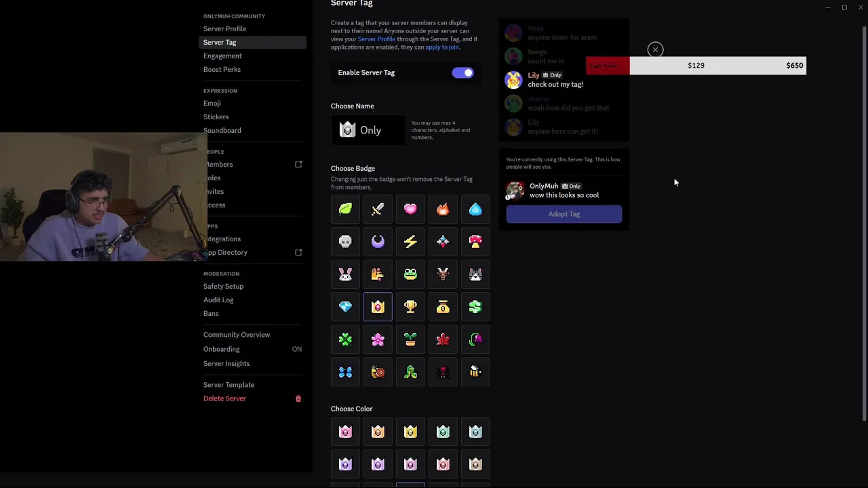Select the green dollar sign badge

(x=475, y=306)
